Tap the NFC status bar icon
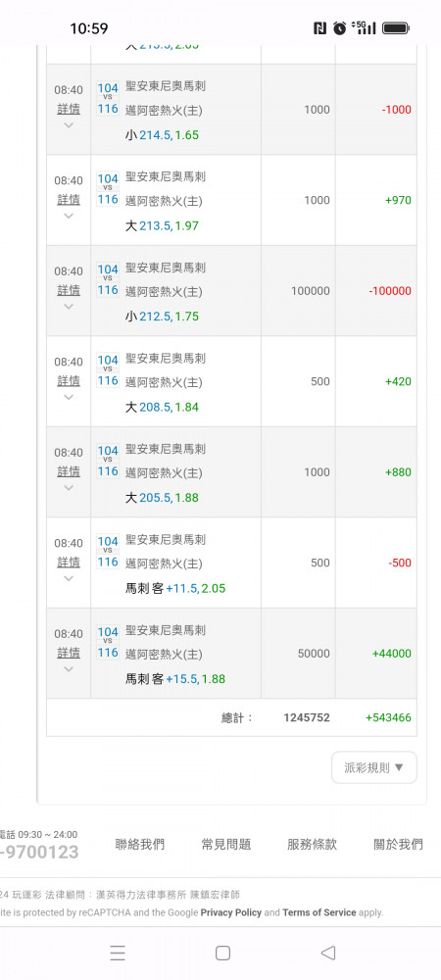The width and height of the screenshot is (441, 980). click(x=319, y=28)
